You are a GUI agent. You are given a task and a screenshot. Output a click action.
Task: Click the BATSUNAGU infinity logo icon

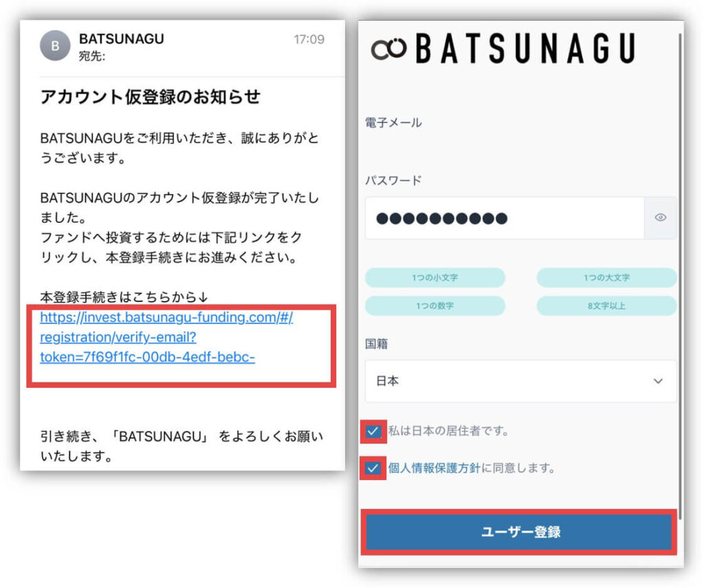(388, 50)
